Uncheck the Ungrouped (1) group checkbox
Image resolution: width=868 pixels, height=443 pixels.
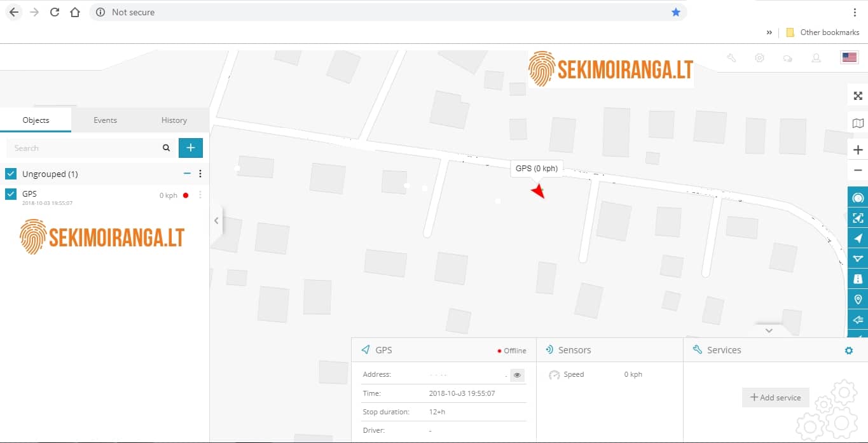pyautogui.click(x=11, y=174)
